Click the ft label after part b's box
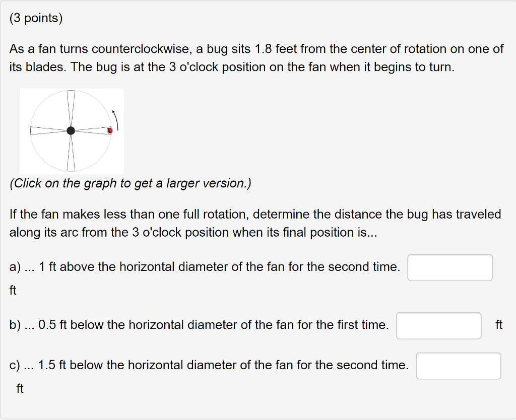The height and width of the screenshot is (420, 516). (498, 325)
